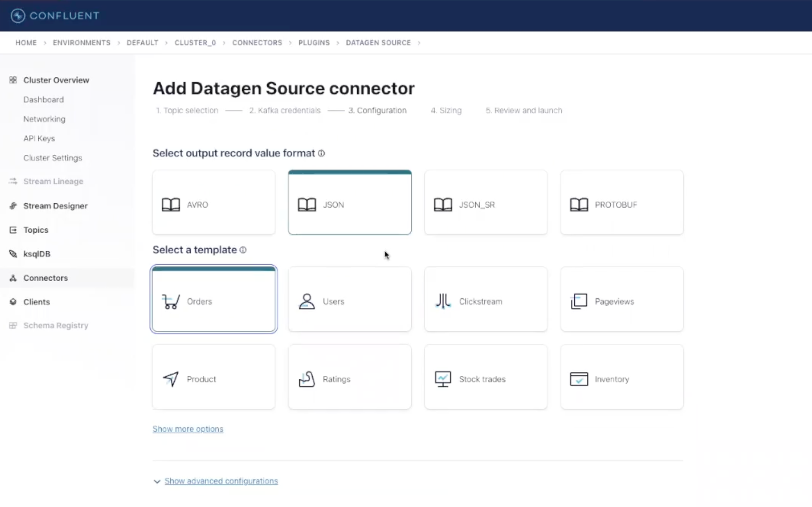812x507 pixels.
Task: Choose the JSON_SR format option
Action: 486,203
